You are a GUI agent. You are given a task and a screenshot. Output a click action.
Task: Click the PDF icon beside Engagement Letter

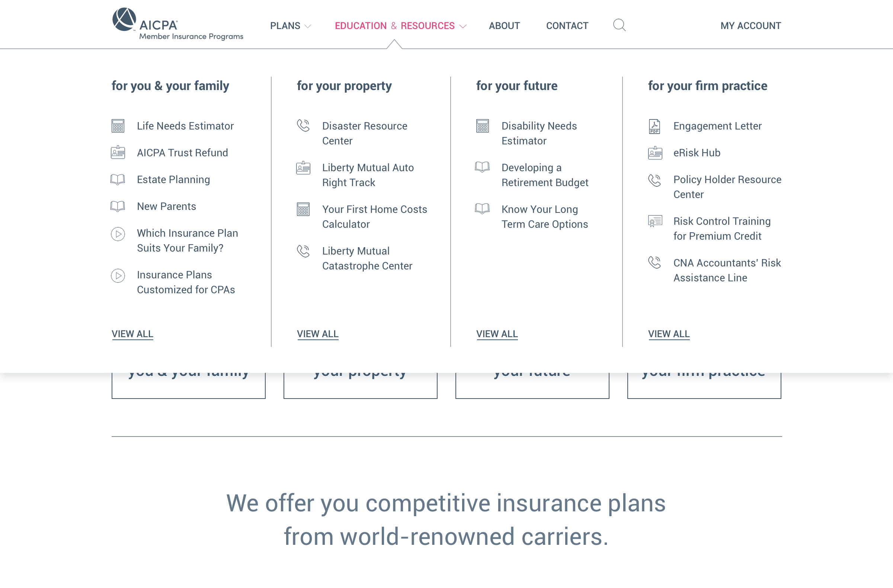click(x=654, y=127)
